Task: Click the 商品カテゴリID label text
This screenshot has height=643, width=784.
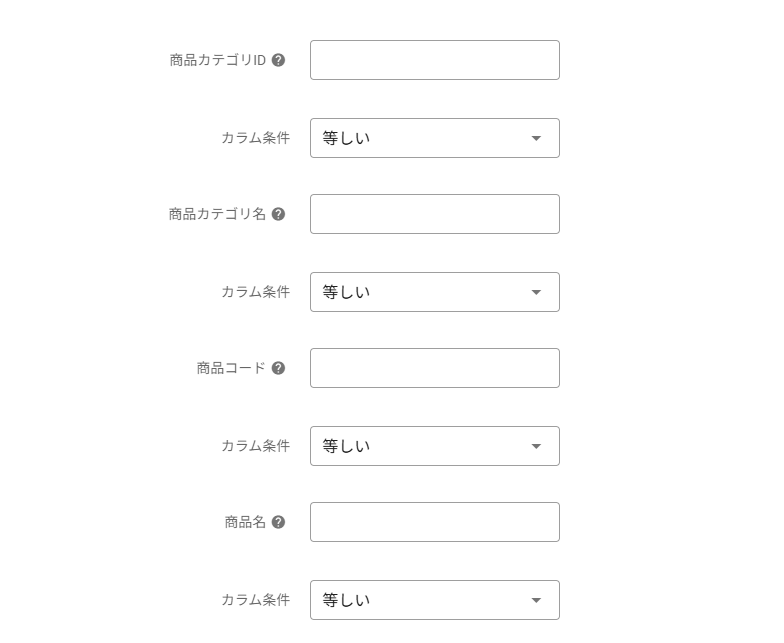Action: point(218,60)
